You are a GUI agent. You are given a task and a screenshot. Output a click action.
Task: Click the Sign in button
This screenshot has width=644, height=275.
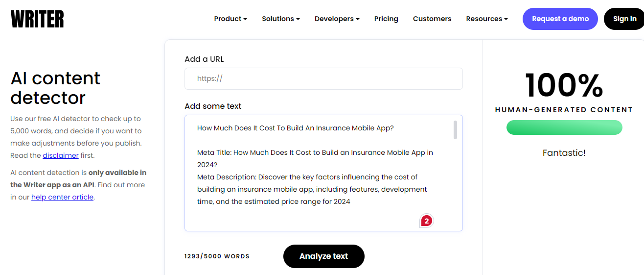[624, 19]
